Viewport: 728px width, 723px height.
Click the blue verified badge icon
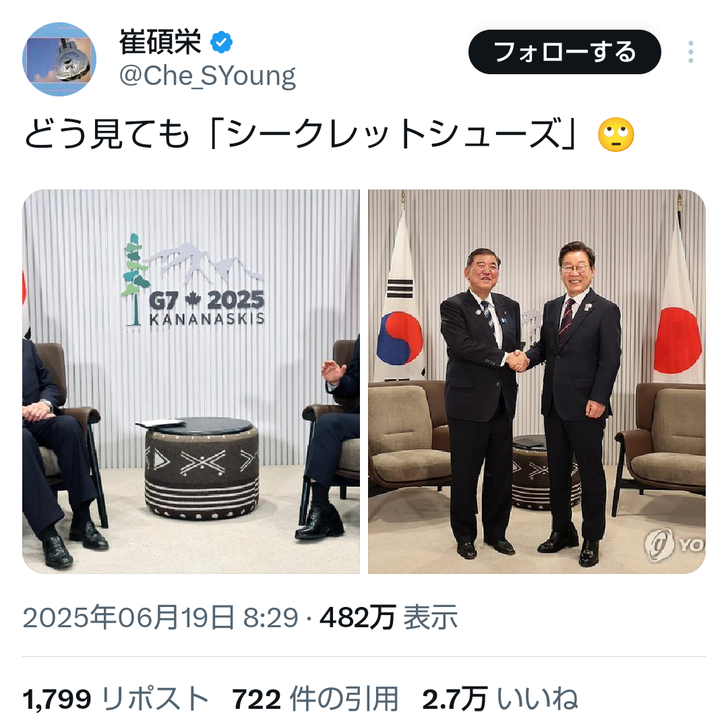click(x=222, y=42)
